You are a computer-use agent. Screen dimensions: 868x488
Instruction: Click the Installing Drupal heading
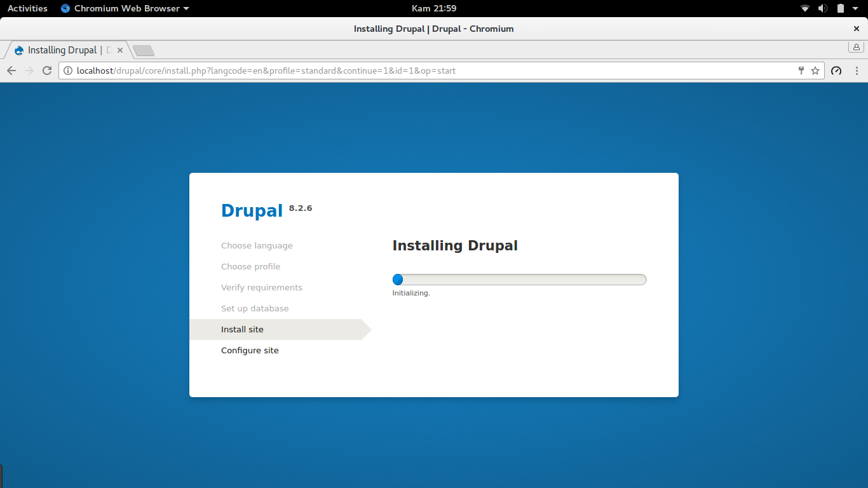click(x=455, y=246)
